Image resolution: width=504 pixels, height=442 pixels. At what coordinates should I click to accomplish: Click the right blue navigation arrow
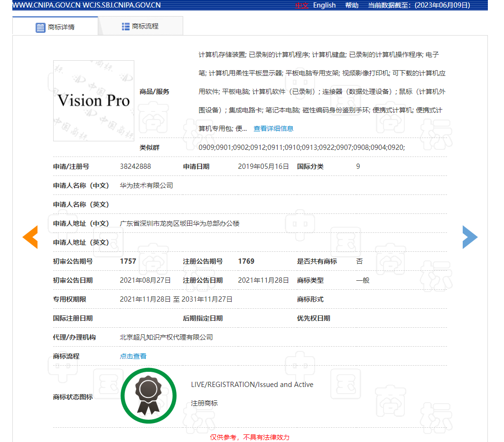(x=470, y=237)
